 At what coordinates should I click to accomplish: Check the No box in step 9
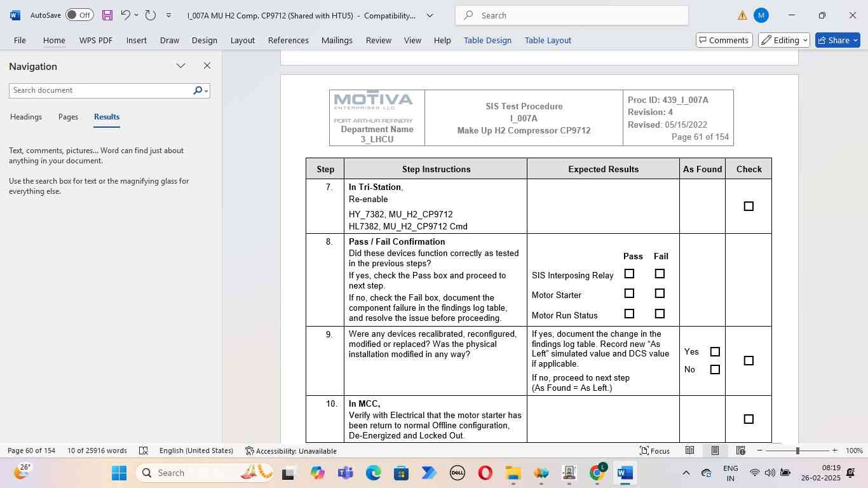click(x=715, y=369)
